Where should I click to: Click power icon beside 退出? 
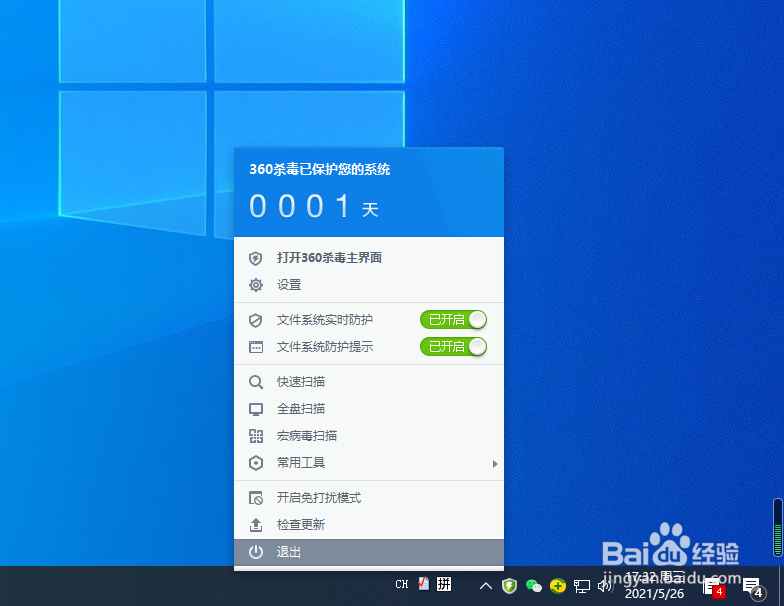click(256, 552)
